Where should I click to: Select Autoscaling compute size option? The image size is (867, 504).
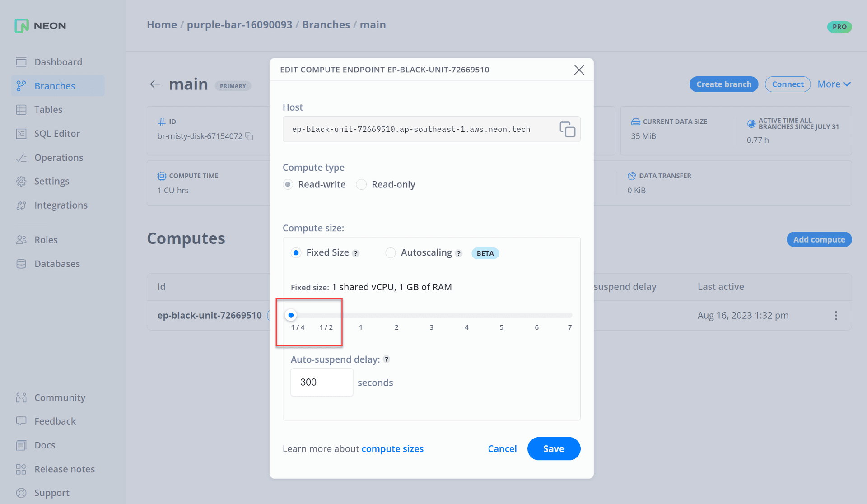[x=390, y=252]
